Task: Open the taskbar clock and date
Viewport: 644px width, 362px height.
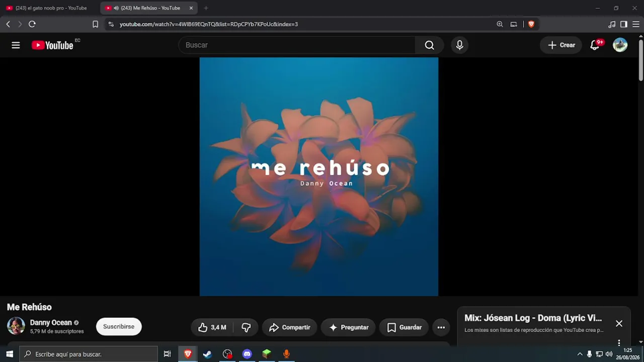Action: (x=628, y=354)
